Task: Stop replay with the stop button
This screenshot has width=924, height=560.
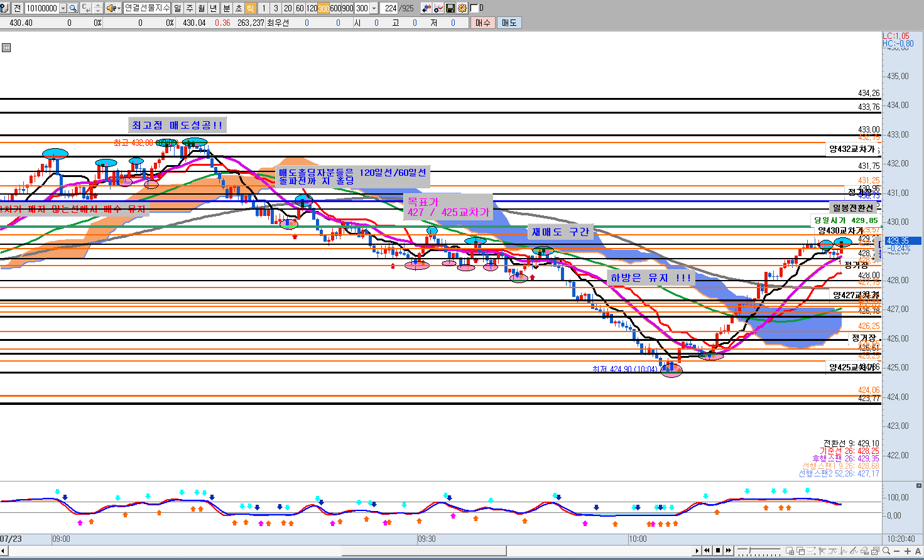Action: coord(718,551)
